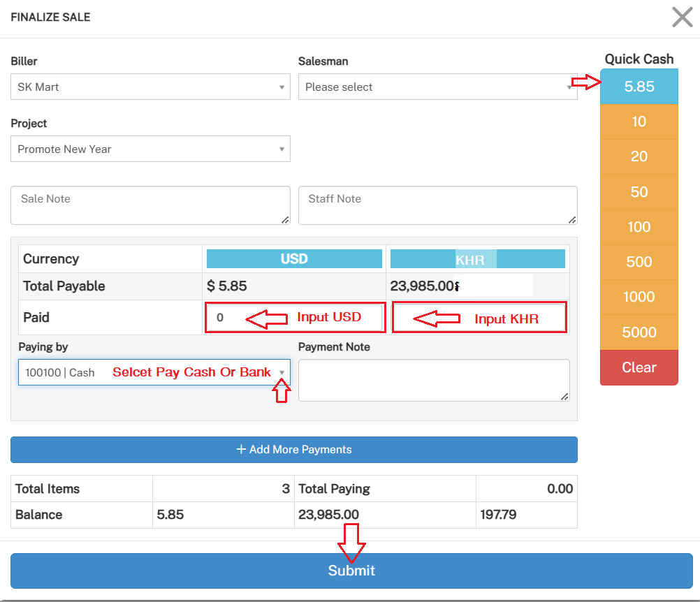
Task: Click into the Staff Note text area
Action: 437,205
